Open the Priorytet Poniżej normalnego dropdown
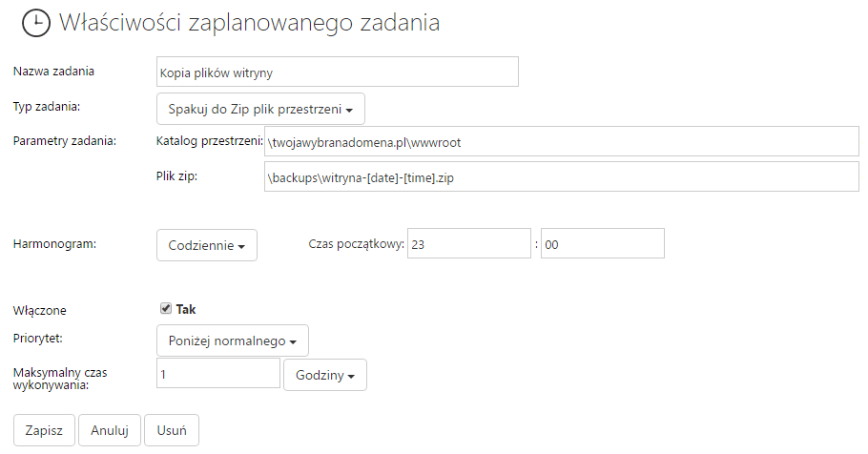This screenshot has height=454, width=868. (233, 340)
